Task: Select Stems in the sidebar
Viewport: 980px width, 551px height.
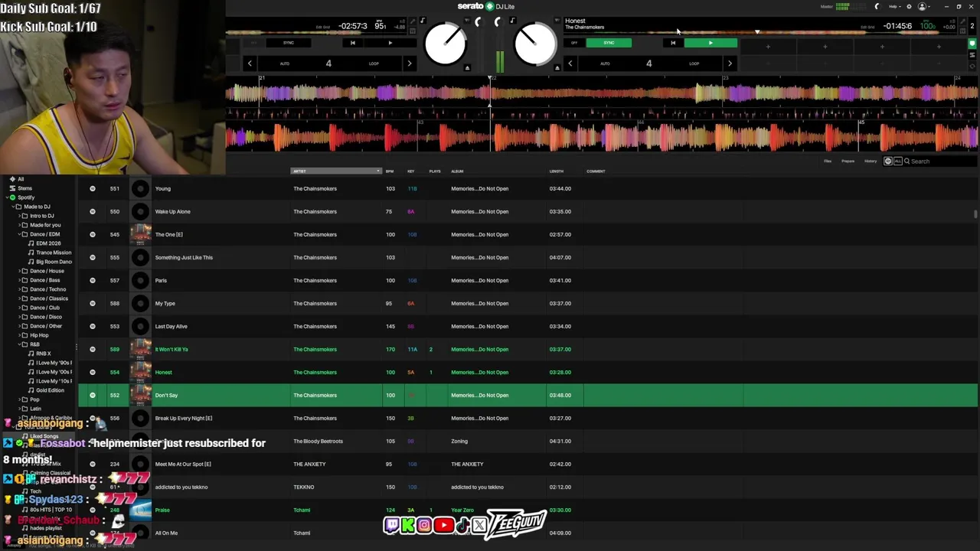Action: click(25, 188)
